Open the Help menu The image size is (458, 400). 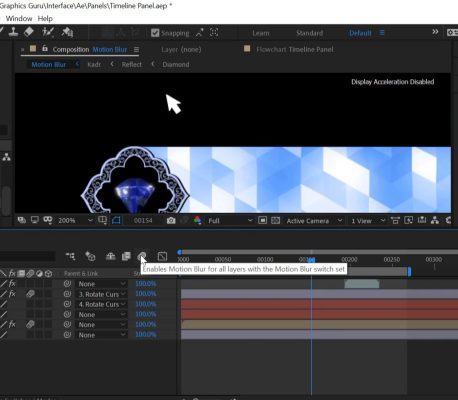[45, 18]
